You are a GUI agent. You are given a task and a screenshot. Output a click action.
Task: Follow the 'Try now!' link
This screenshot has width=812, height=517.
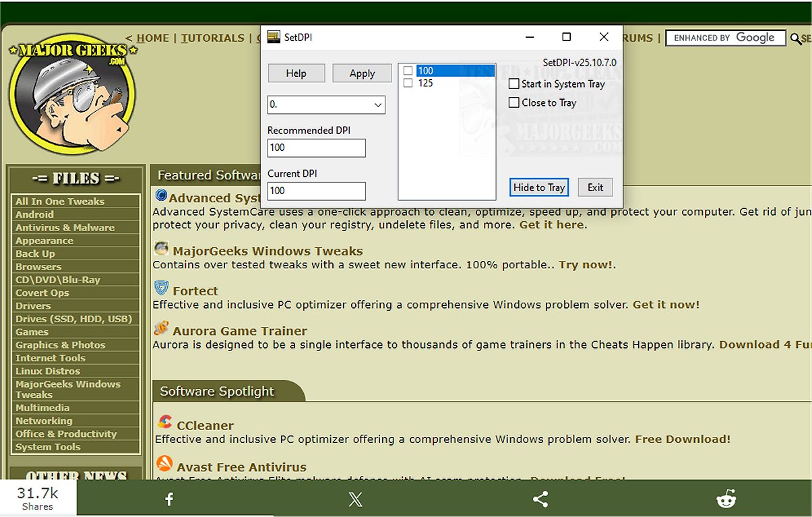tap(586, 265)
